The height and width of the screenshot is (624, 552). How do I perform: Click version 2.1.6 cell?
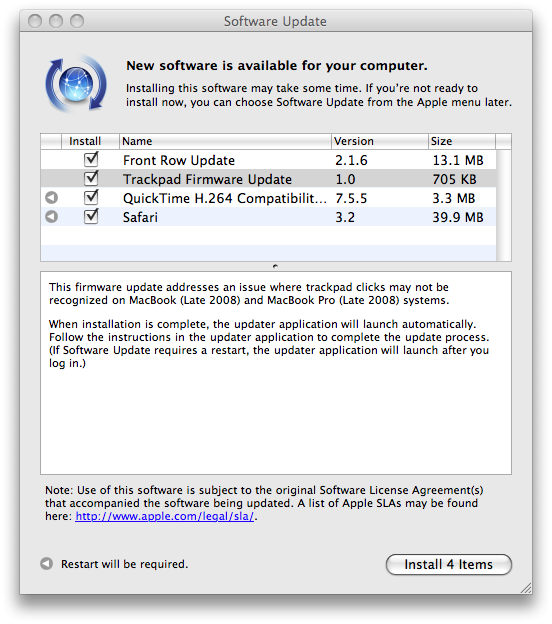point(351,160)
